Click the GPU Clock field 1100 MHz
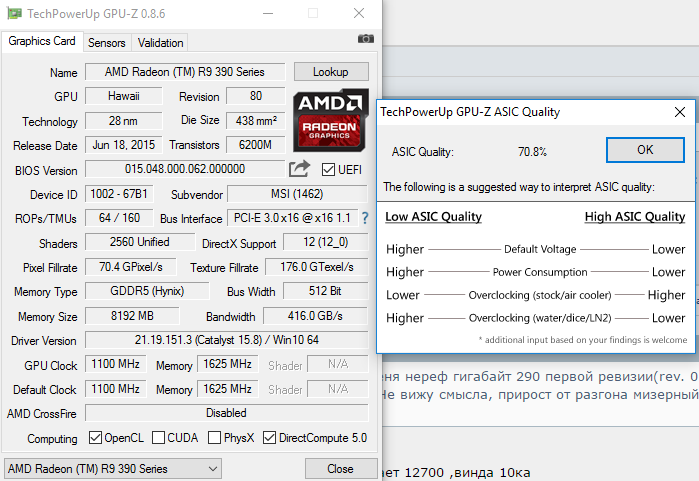This screenshot has width=699, height=481. tap(115, 364)
